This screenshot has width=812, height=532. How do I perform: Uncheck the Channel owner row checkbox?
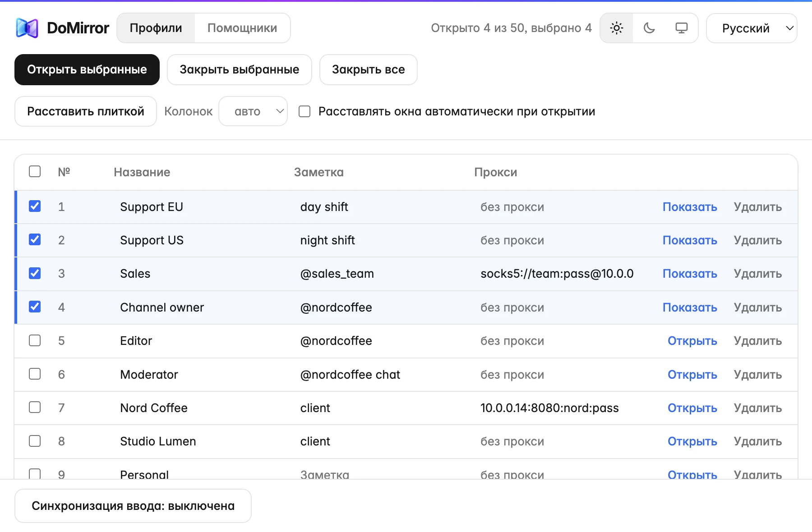coord(35,307)
